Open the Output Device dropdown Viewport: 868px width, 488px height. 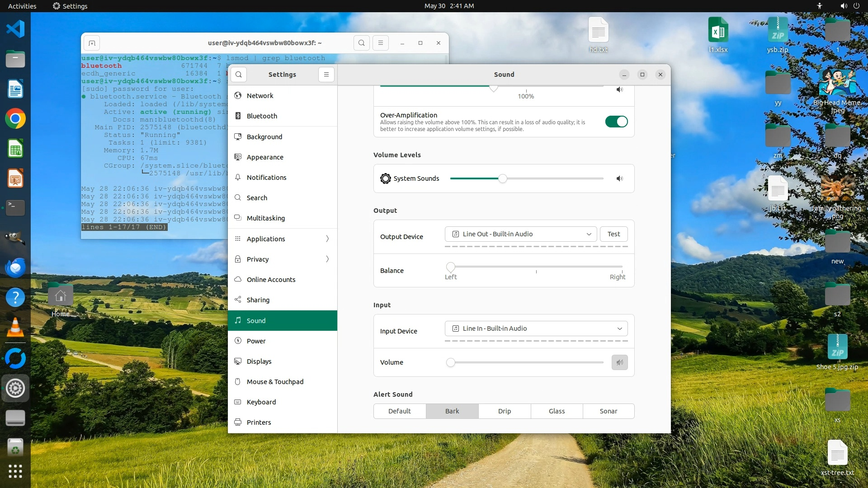tap(521, 234)
